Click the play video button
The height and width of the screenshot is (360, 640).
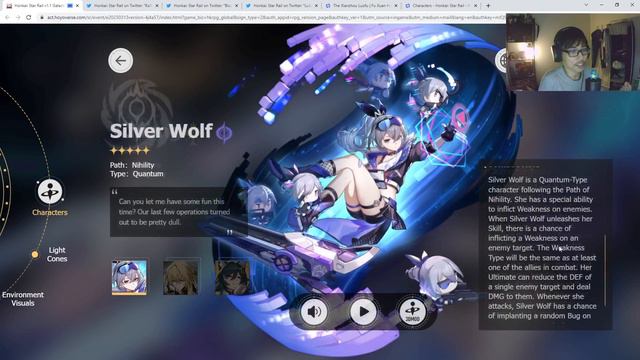pyautogui.click(x=363, y=311)
